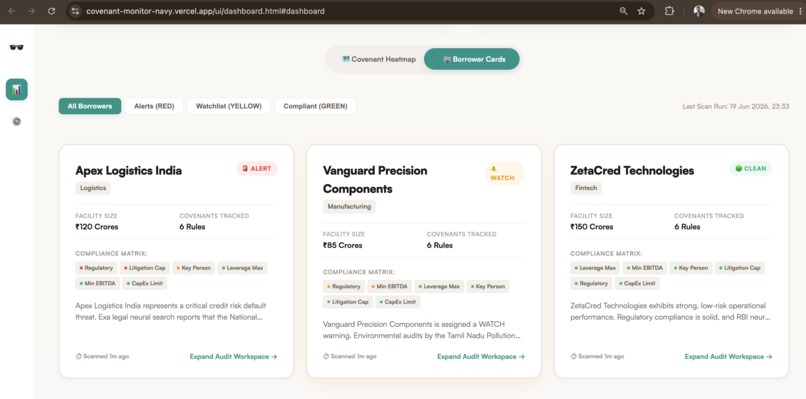Filter by Compliant (GREEN)
Viewport: 806px width, 399px height.
[316, 106]
